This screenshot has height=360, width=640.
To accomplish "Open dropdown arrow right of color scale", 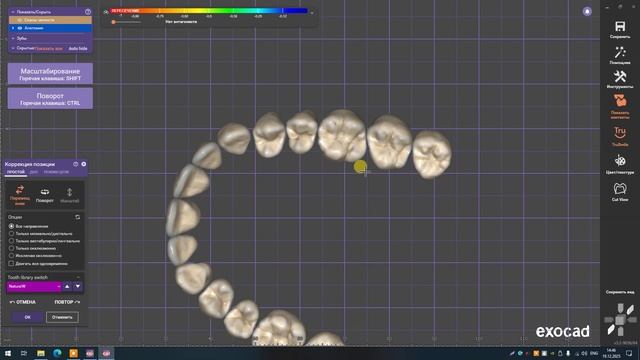I will click(312, 13).
